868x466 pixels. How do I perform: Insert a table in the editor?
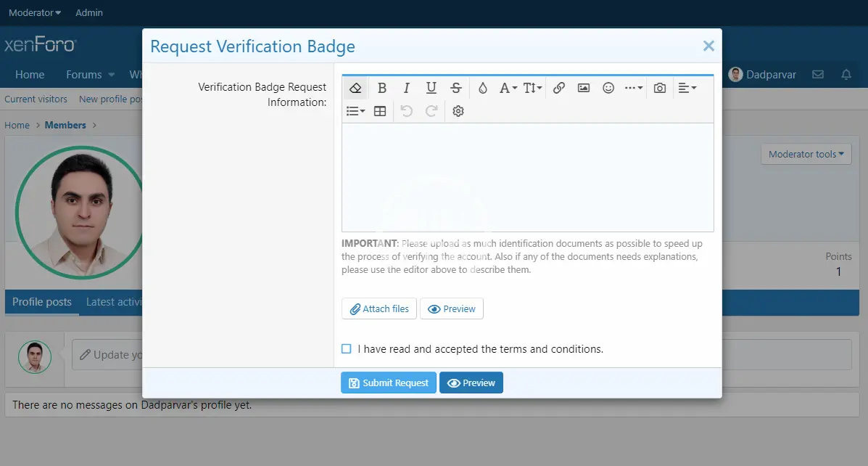(380, 111)
